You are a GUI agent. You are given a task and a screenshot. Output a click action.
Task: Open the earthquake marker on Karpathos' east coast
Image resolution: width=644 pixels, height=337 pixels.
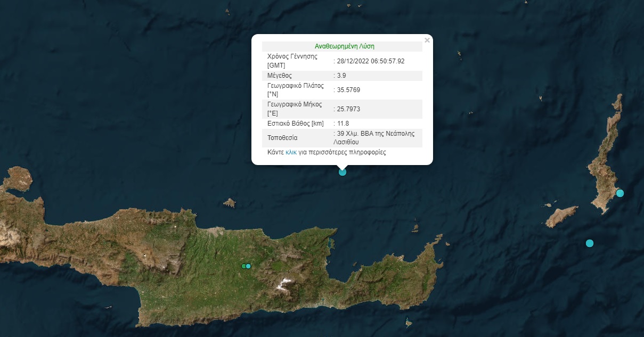pos(620,193)
